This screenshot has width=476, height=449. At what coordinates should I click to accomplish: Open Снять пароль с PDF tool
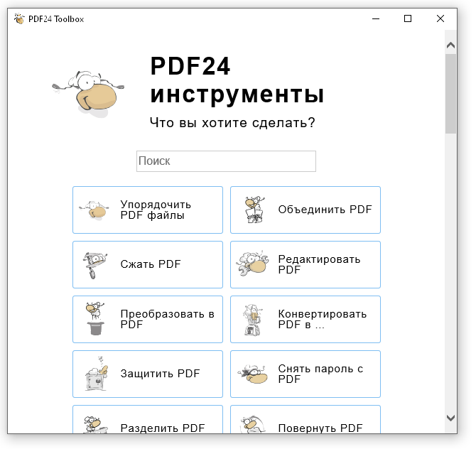tap(305, 374)
